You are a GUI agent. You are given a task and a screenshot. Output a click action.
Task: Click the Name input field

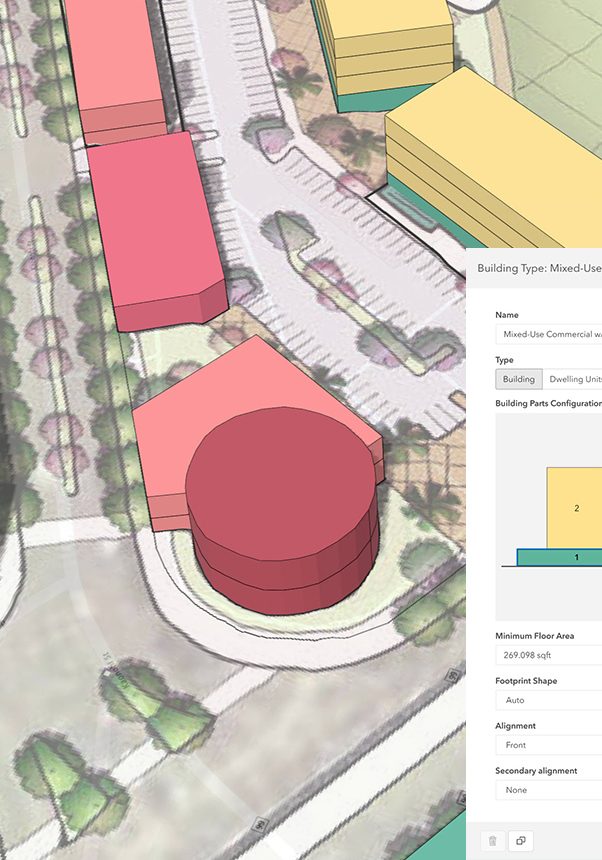(x=548, y=335)
